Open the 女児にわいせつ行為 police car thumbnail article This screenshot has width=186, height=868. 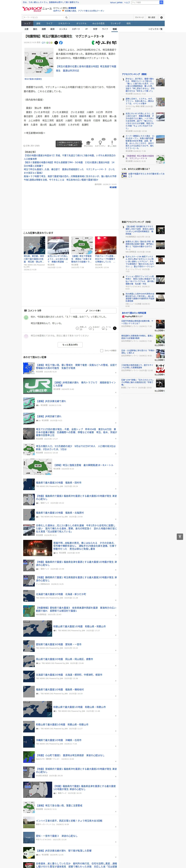click(58, 245)
